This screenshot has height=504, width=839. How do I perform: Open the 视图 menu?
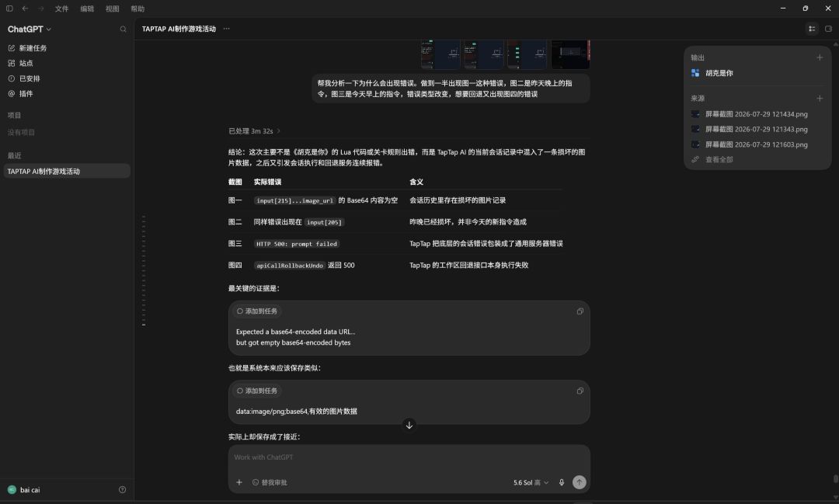tap(113, 9)
